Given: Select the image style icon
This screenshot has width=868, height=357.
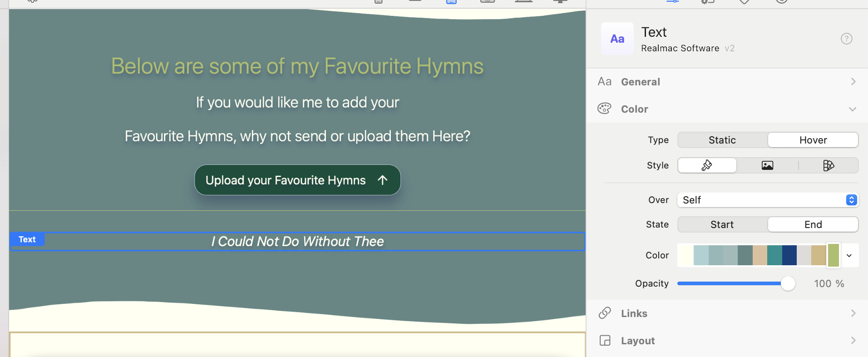Looking at the screenshot, I should click(x=767, y=165).
